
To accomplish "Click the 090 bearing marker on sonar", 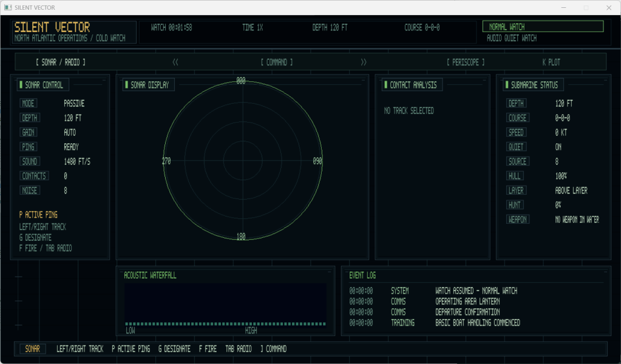I will (317, 161).
